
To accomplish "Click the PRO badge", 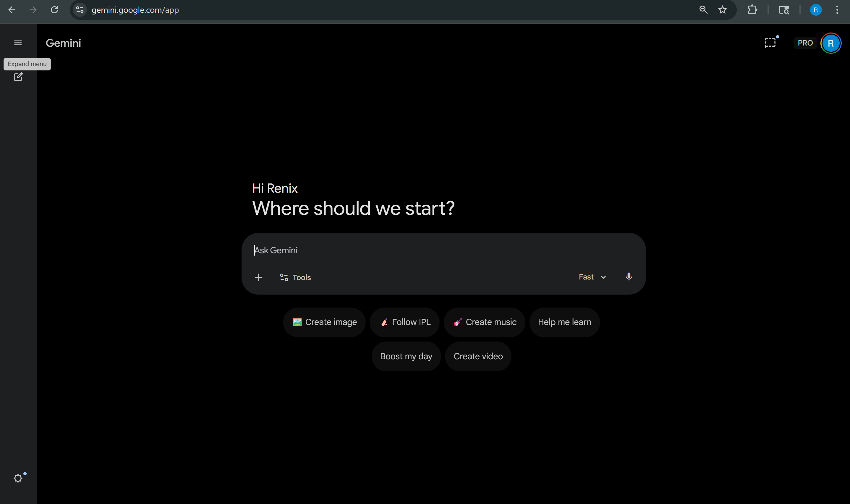I will point(805,43).
